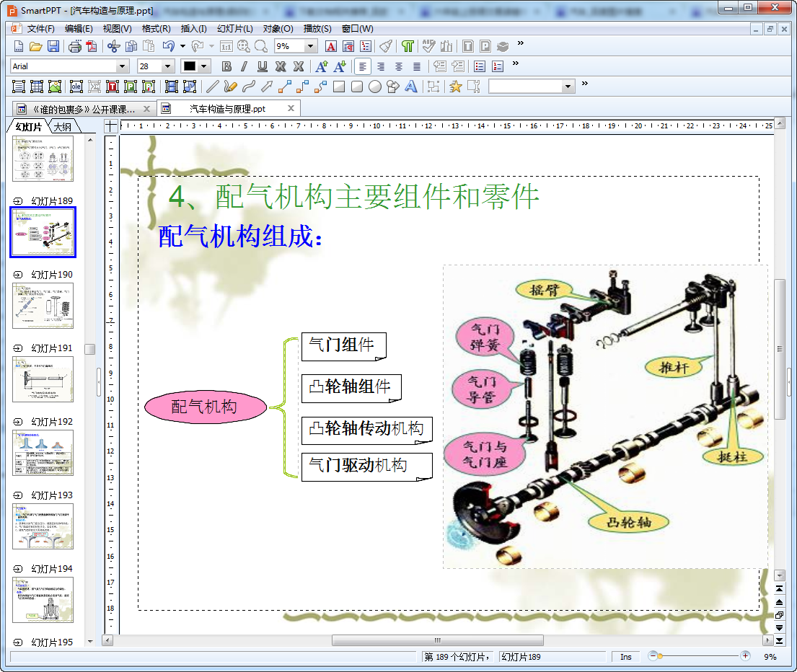Select the line drawing tool
Screen dimensions: 797x672
point(213,87)
